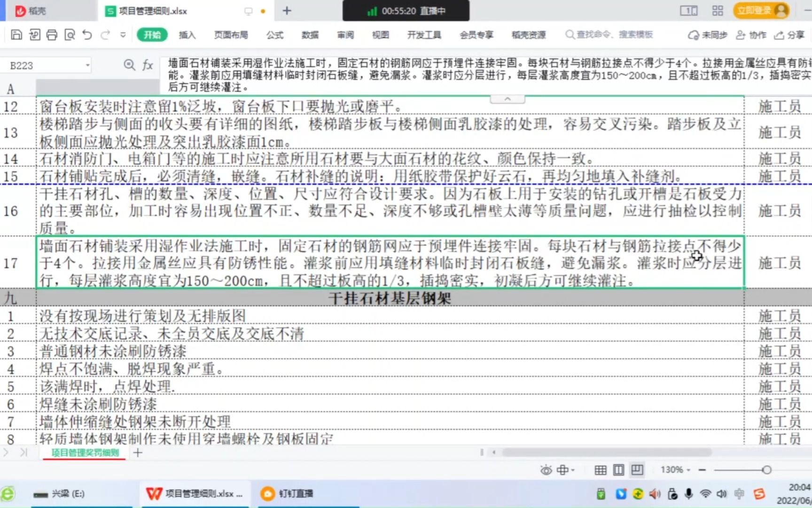Image resolution: width=812 pixels, height=508 pixels.
Task: Open the 稻壳资源 ribbon tab
Action: [x=529, y=35]
